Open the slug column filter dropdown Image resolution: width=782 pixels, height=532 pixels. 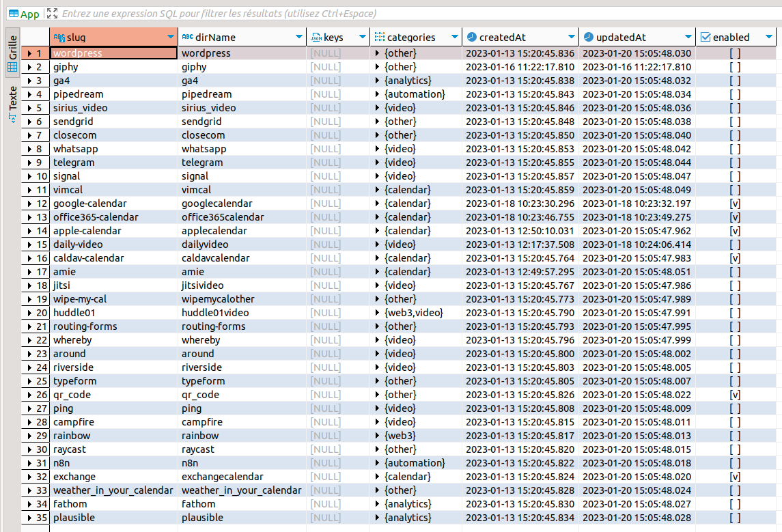pos(171,37)
